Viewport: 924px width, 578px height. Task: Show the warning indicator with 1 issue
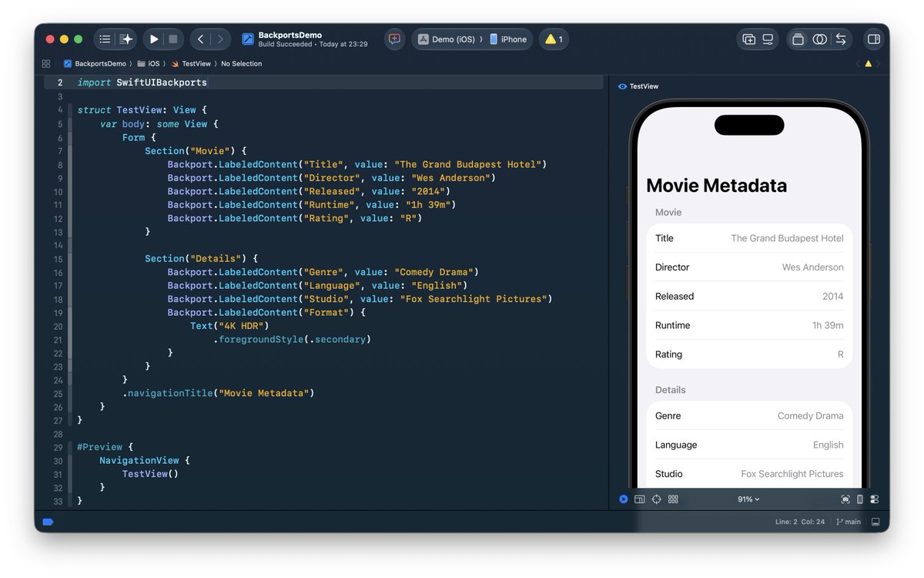[x=554, y=39]
